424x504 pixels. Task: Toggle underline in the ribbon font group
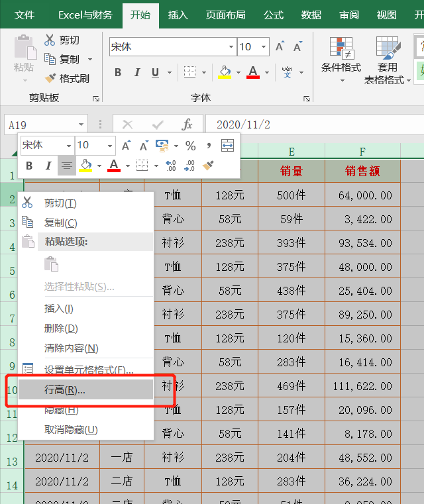pyautogui.click(x=155, y=73)
